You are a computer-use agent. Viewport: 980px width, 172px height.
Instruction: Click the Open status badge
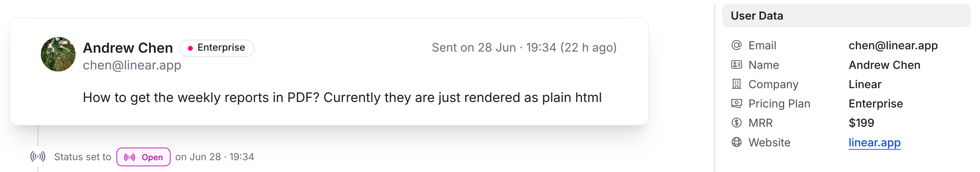pyautogui.click(x=143, y=157)
